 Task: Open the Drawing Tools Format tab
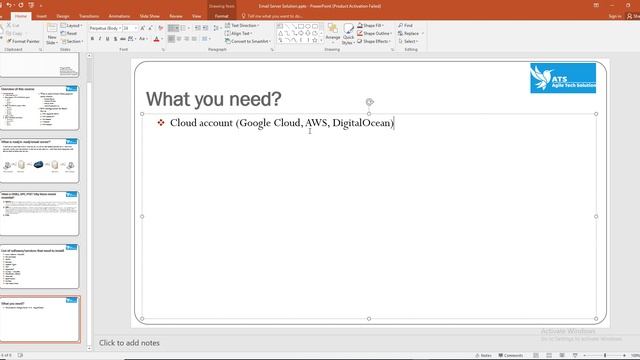click(221, 16)
